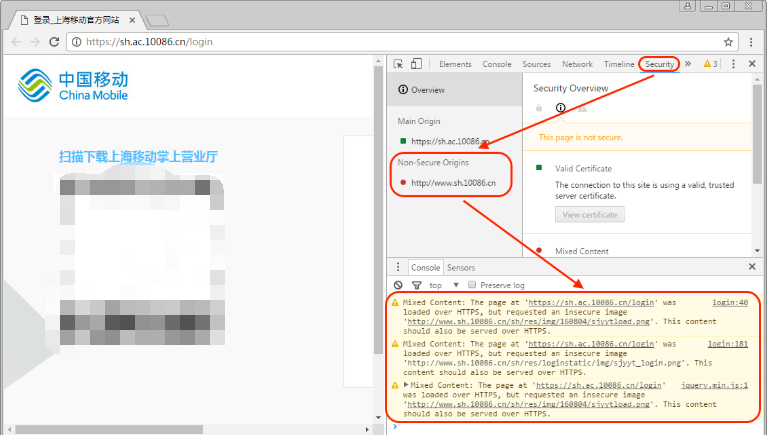Select Console tab in bottom drawer
Screen dimensions: 767x435
425,268
